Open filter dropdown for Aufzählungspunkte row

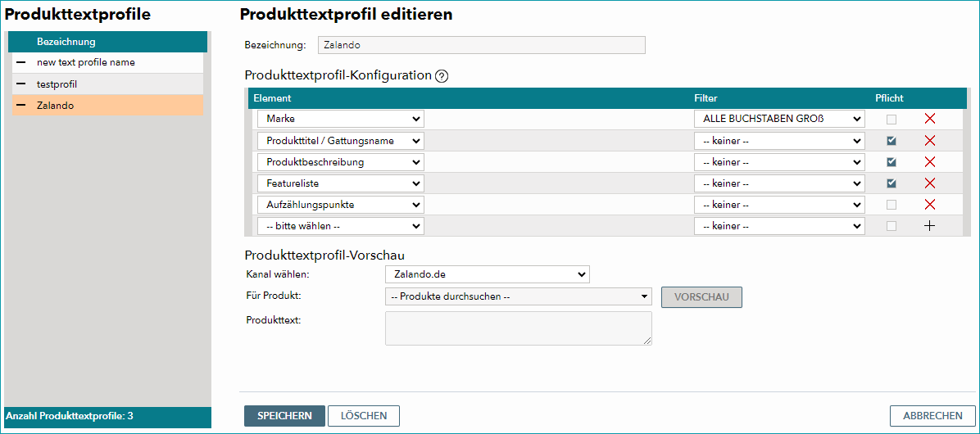tap(779, 204)
